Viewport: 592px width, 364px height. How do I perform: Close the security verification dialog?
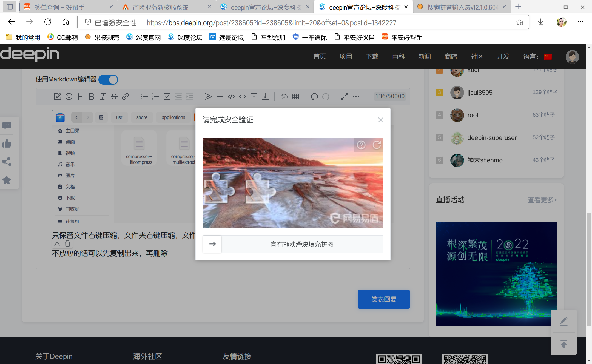(x=380, y=120)
